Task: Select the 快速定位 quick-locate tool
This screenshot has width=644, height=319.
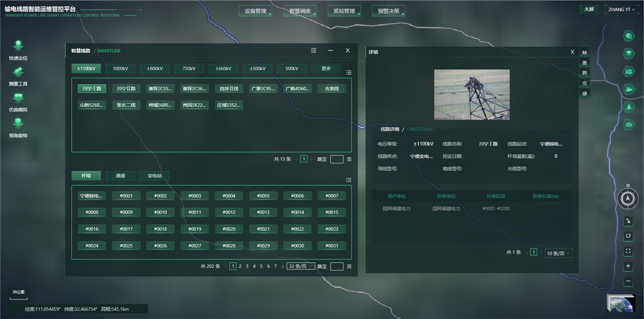Action: 18,48
